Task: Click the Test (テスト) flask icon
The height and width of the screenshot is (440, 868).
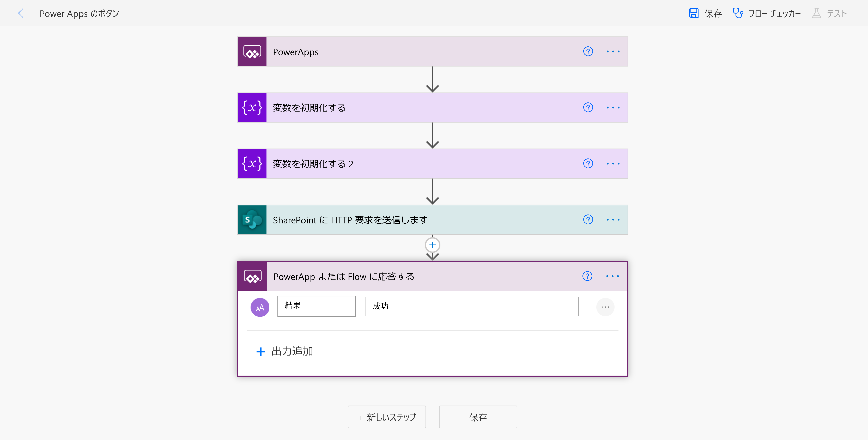Action: pyautogui.click(x=816, y=13)
